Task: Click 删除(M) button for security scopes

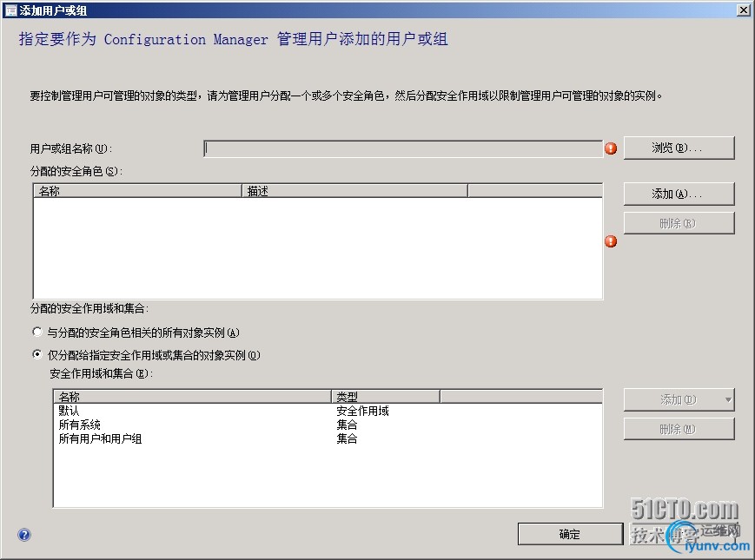Action: tap(679, 429)
